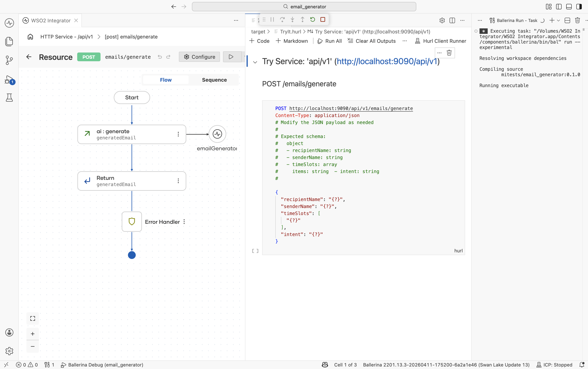Click the email_generator search field
588x369 pixels.
coord(304,7)
